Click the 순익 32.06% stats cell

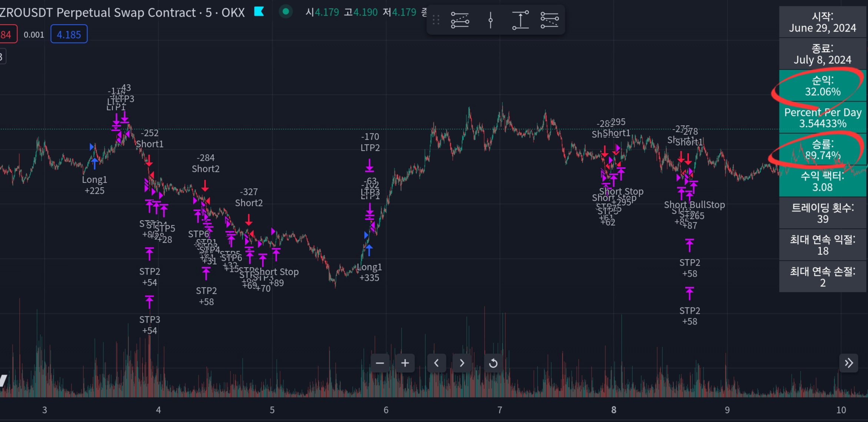click(822, 86)
